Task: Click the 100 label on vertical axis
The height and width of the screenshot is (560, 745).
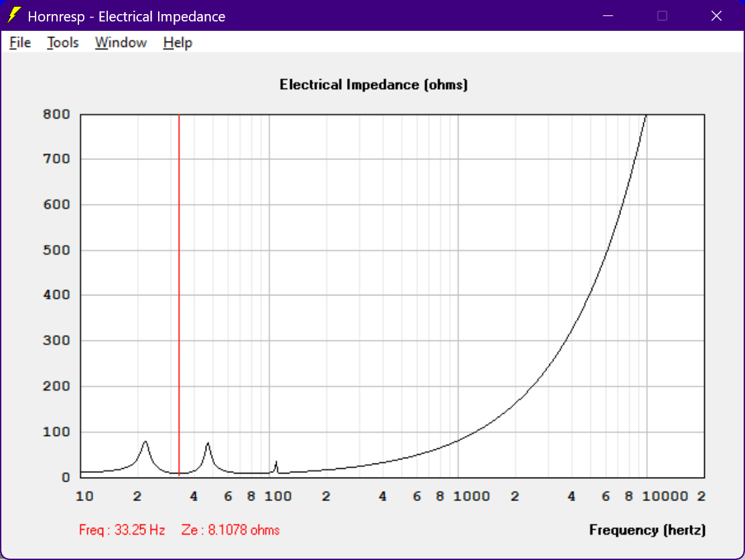Action: [x=56, y=432]
